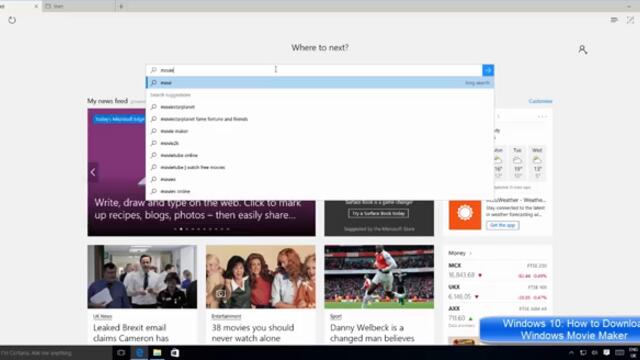Viewport: 640px width, 360px height.
Task: Open the user profile sign-in icon
Action: tap(582, 50)
